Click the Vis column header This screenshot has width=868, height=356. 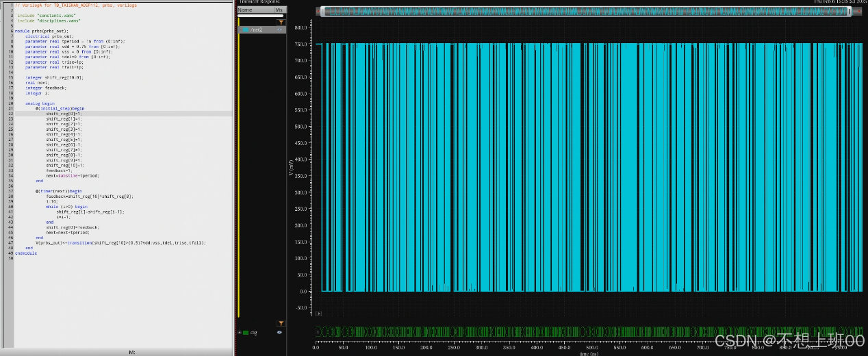(279, 10)
